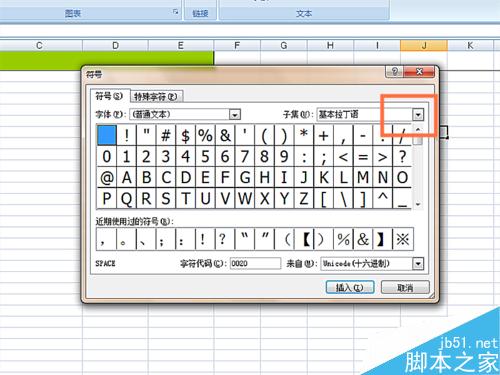Select the letter Q in the grid
Screen dimensions: 500x375
click(x=126, y=199)
